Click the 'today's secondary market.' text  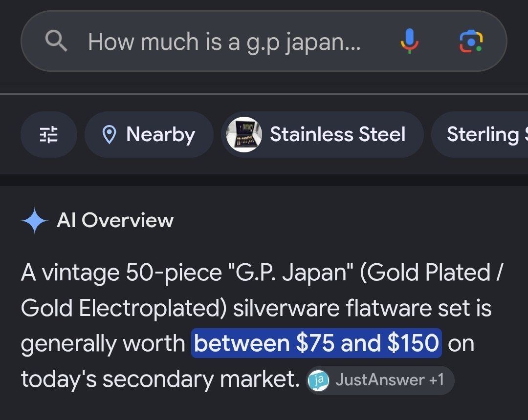[x=160, y=379]
